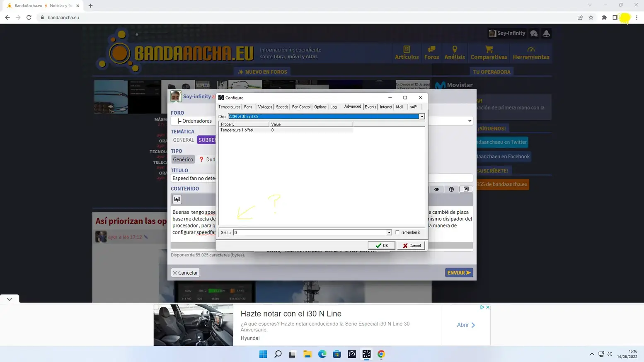Go back in browser history
Screen dimensions: 644x362
(7, 17)
